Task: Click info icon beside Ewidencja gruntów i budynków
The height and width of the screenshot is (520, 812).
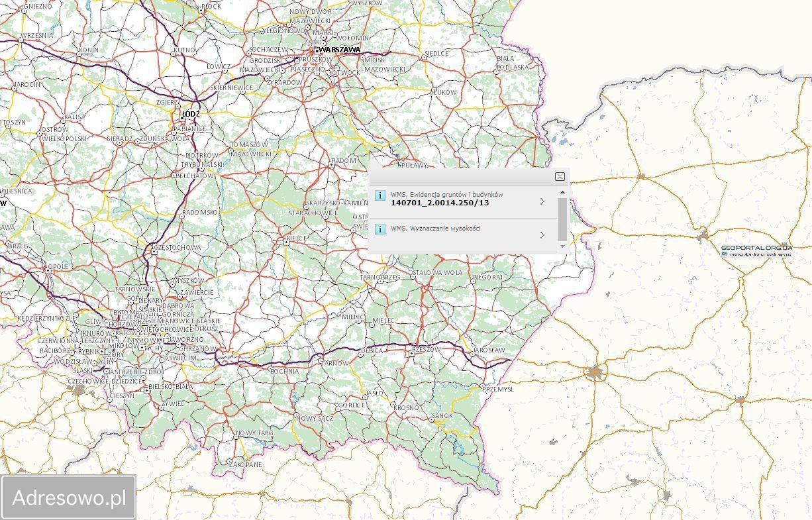Action: pos(380,195)
